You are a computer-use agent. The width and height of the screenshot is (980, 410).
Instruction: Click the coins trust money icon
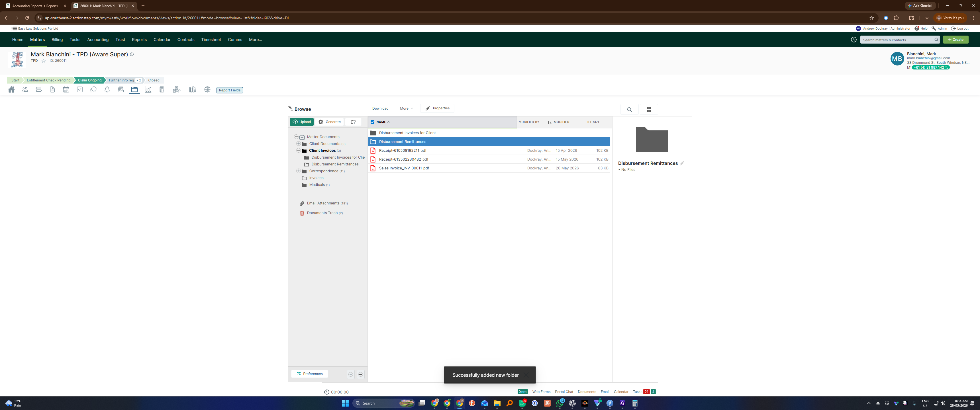(x=177, y=90)
